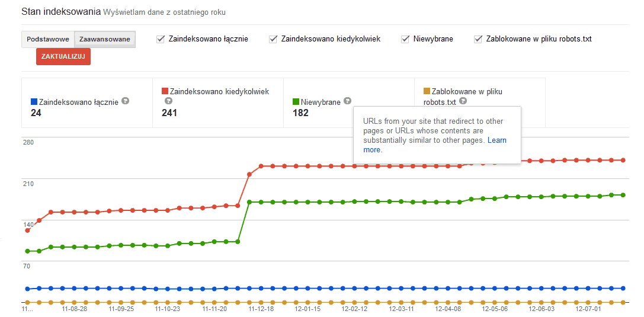644x317 pixels.
Task: Disable the Niewybrane checkbox
Action: click(405, 39)
